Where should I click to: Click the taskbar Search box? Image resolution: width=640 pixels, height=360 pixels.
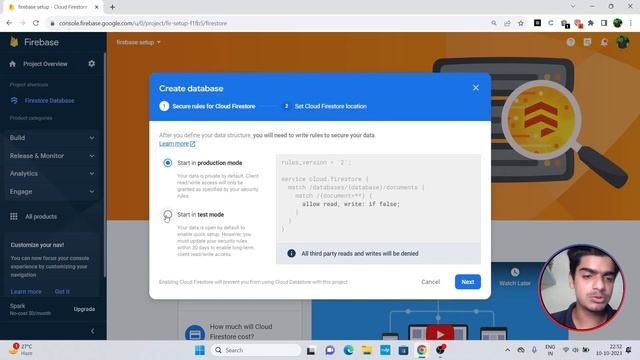coord(256,350)
